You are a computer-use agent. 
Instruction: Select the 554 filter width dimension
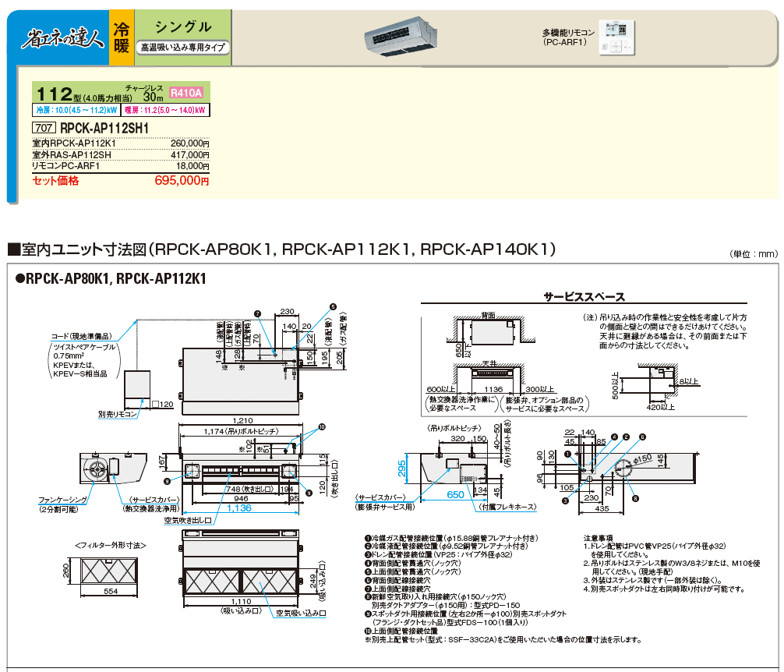(x=111, y=591)
